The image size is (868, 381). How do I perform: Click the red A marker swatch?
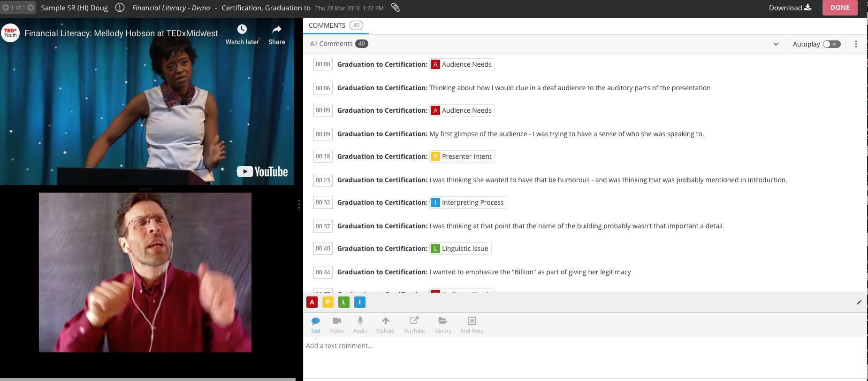coord(312,302)
